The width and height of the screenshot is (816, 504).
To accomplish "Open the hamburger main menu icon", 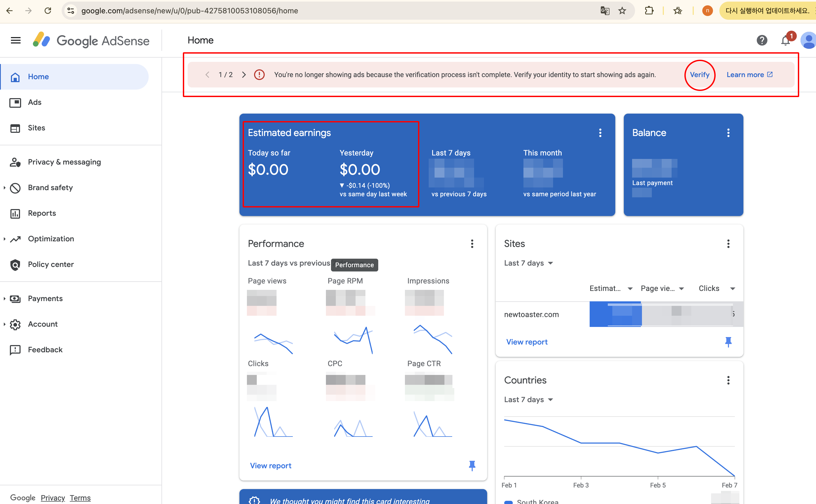I will tap(16, 40).
